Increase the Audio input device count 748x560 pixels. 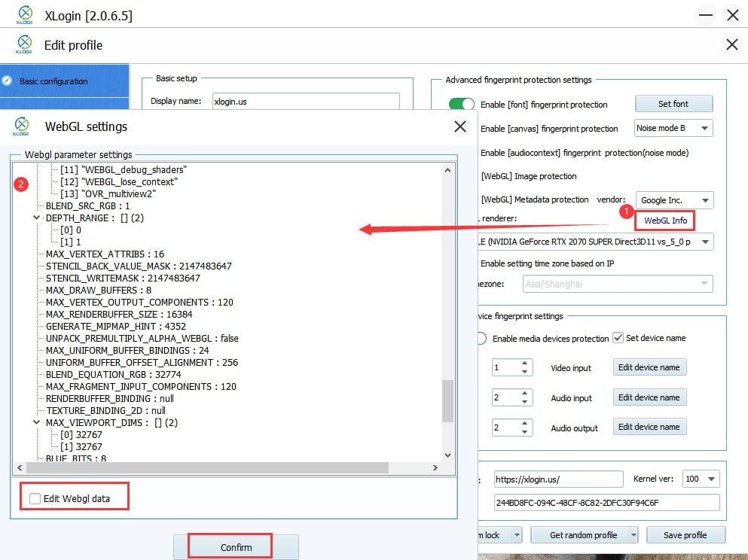pos(524,393)
